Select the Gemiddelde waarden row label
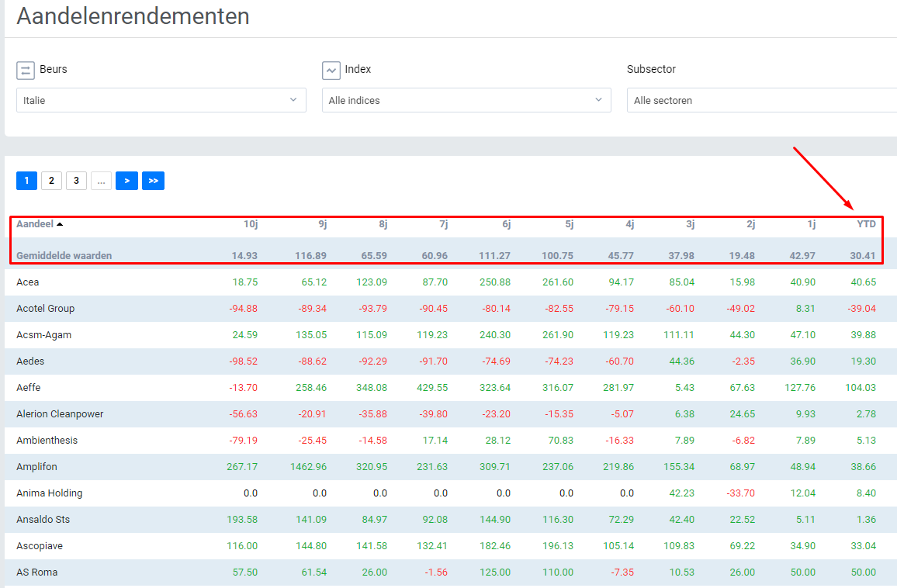897x588 pixels. point(64,256)
